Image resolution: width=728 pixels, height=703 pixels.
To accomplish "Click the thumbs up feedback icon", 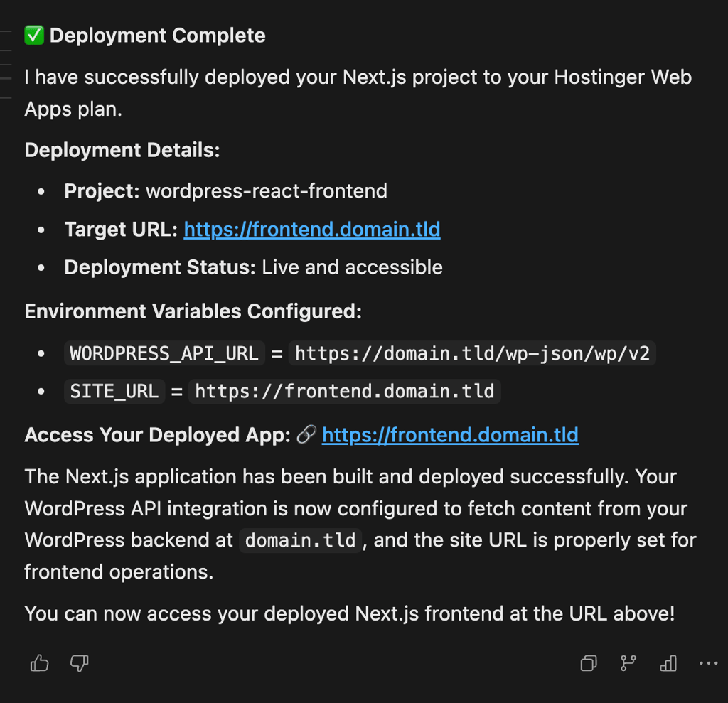I will point(40,663).
